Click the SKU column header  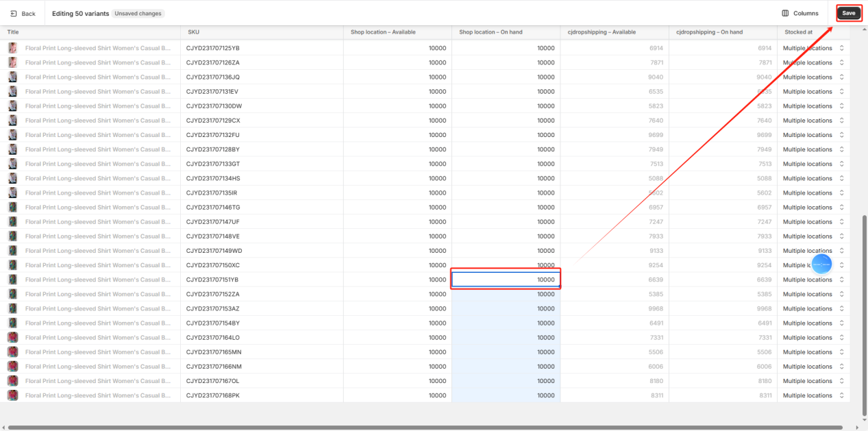click(x=193, y=32)
